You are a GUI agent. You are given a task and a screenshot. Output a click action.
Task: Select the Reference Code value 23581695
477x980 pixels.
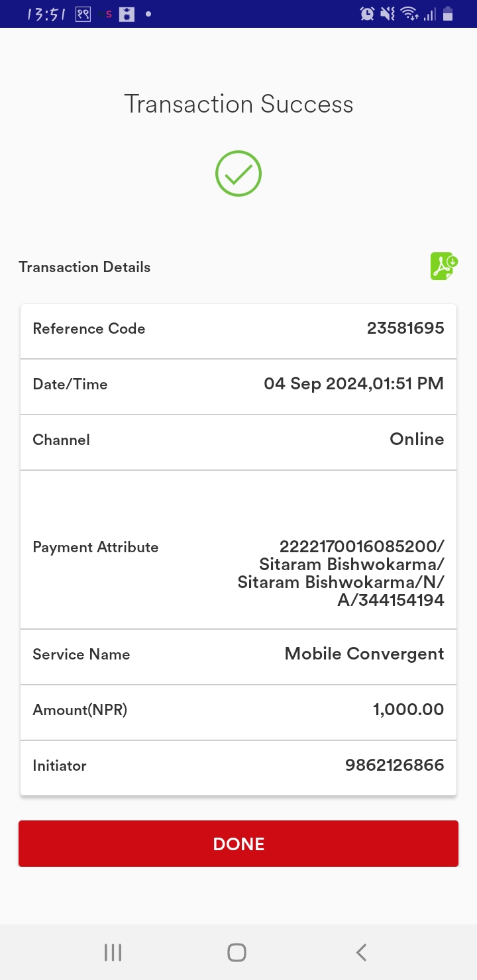click(405, 328)
